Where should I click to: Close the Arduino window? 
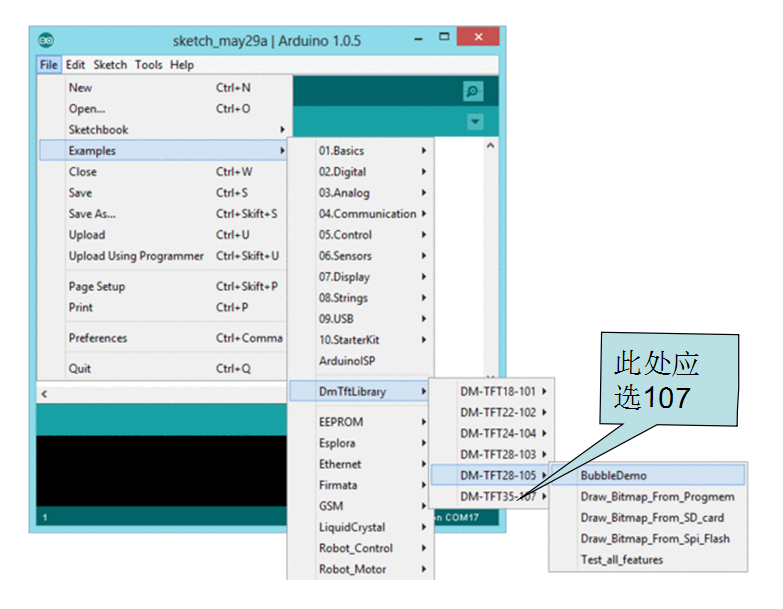478,37
